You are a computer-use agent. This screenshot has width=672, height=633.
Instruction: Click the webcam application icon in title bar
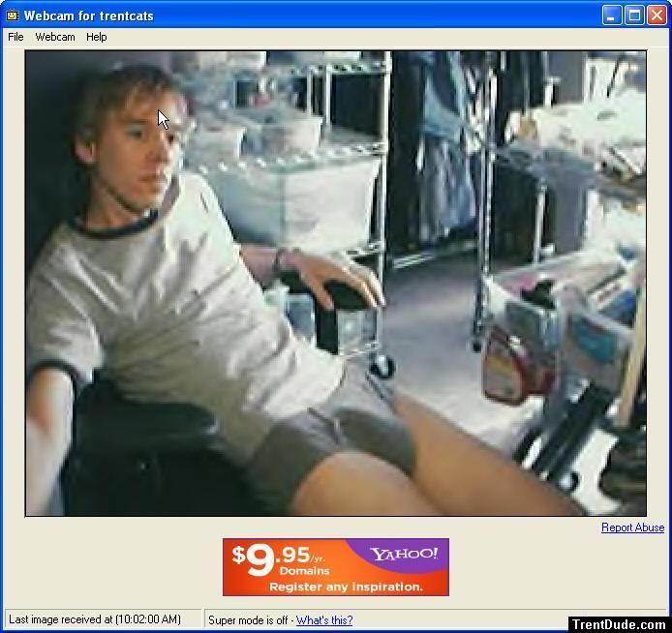pos(12,15)
